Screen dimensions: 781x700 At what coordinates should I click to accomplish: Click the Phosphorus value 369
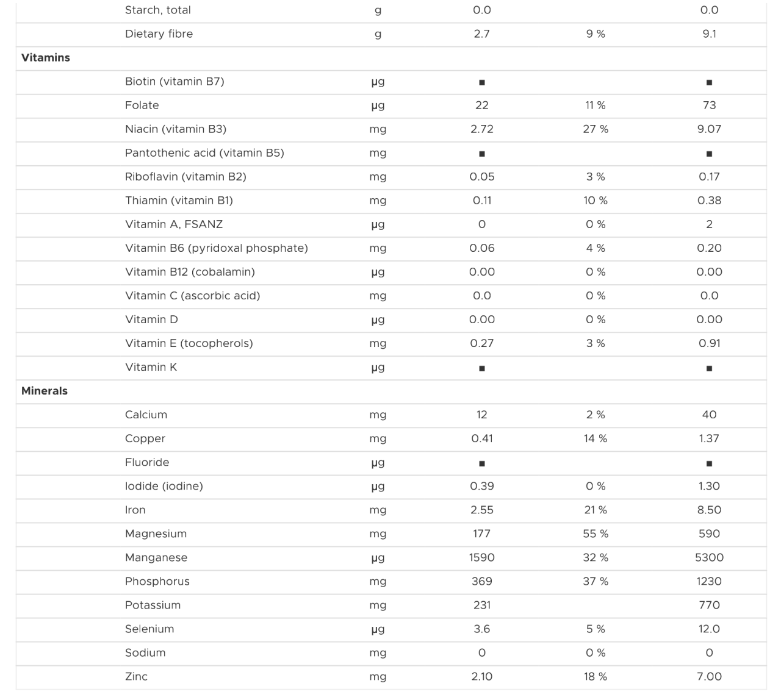(481, 581)
